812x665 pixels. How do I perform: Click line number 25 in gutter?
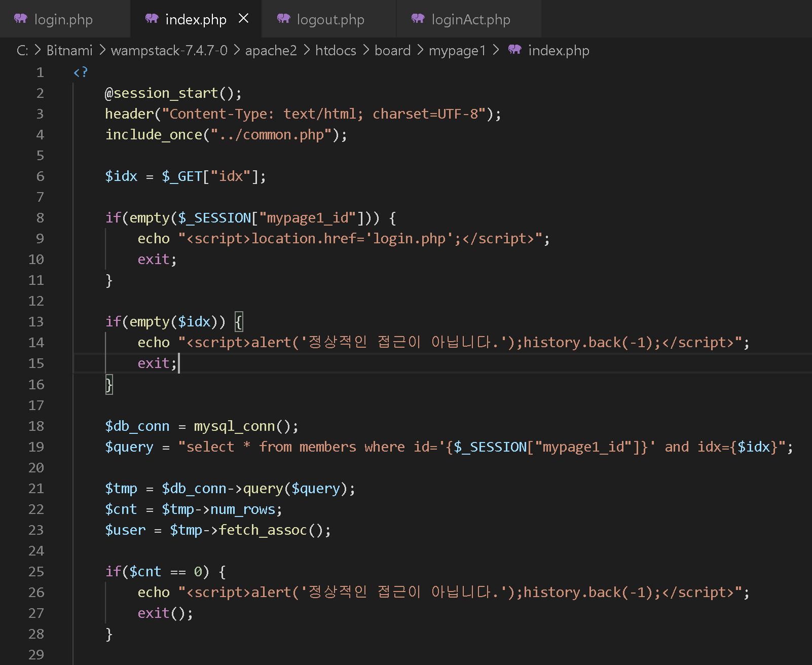36,572
